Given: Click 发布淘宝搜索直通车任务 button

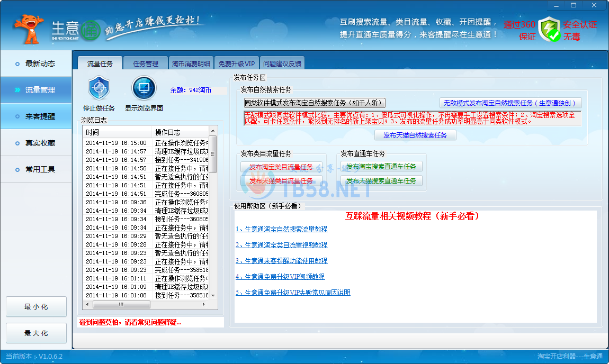Looking at the screenshot, I should pos(381,167).
